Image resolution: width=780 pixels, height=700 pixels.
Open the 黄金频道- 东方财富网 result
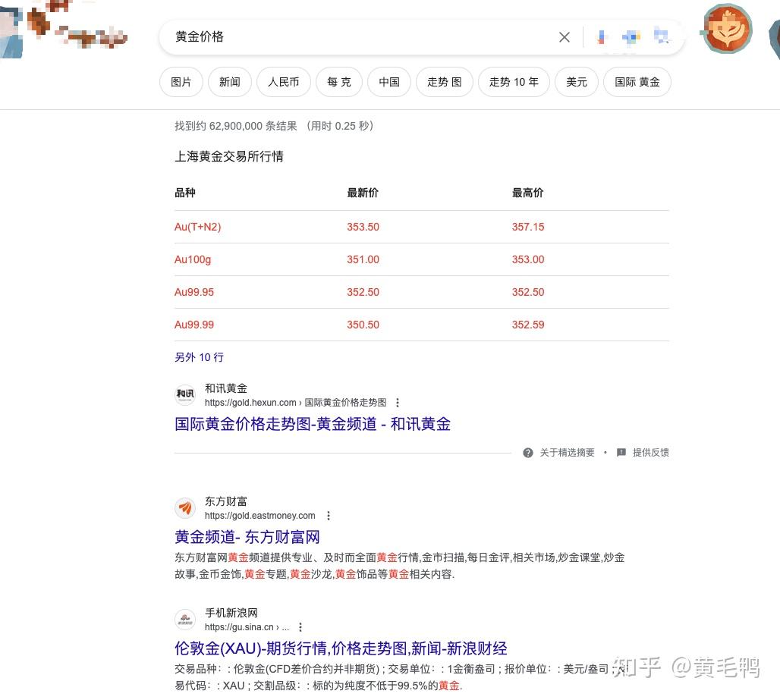coord(247,537)
